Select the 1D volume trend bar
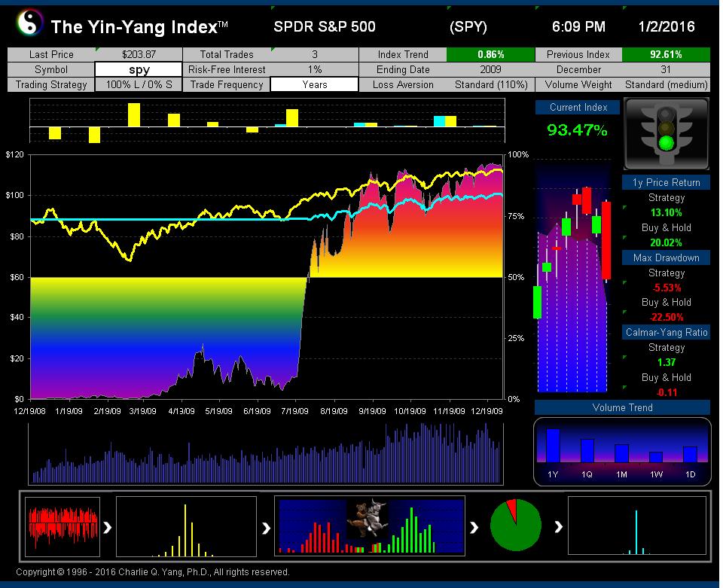This screenshot has height=588, width=723. point(690,455)
